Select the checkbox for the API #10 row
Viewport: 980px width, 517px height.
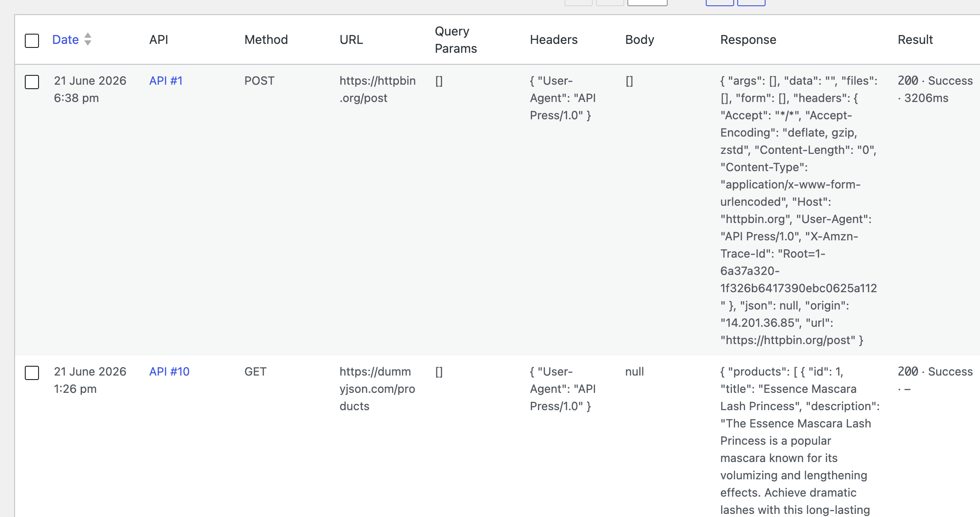coord(32,372)
